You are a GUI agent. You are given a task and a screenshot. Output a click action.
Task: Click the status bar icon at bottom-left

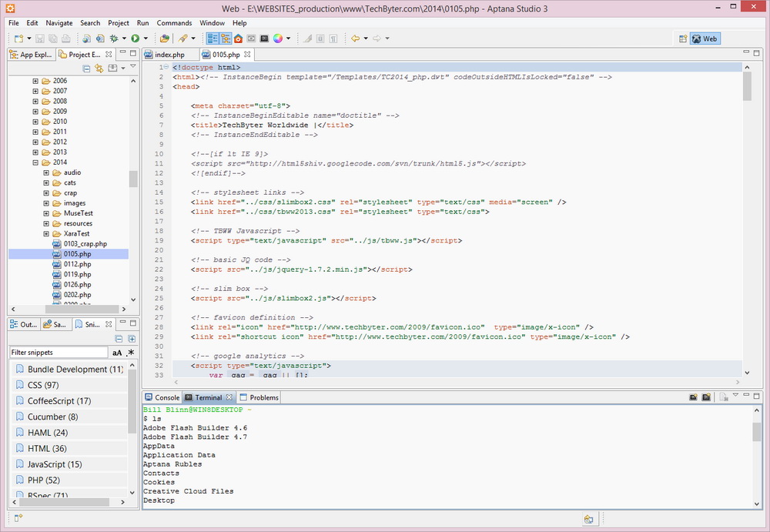tap(18, 517)
